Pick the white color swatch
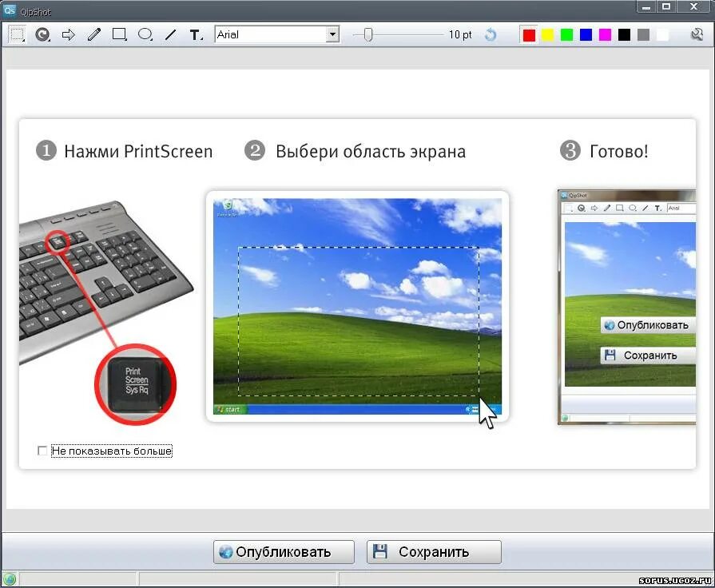This screenshot has height=588, width=715. (662, 35)
